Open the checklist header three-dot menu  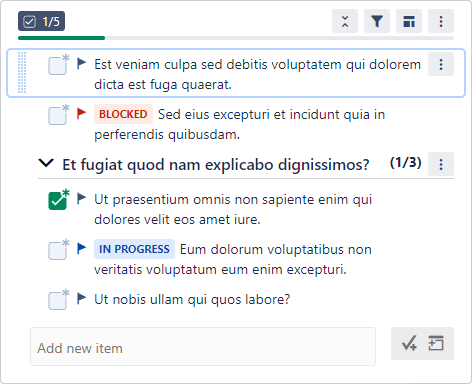441,21
